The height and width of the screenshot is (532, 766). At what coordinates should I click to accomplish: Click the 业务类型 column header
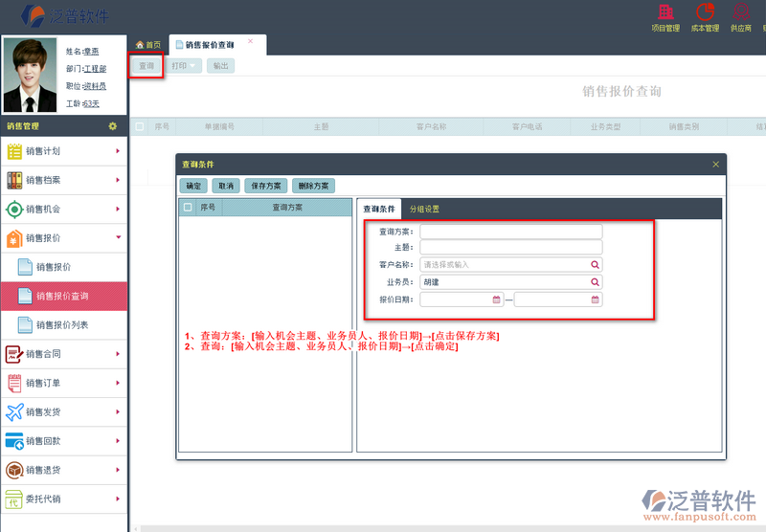(x=605, y=127)
